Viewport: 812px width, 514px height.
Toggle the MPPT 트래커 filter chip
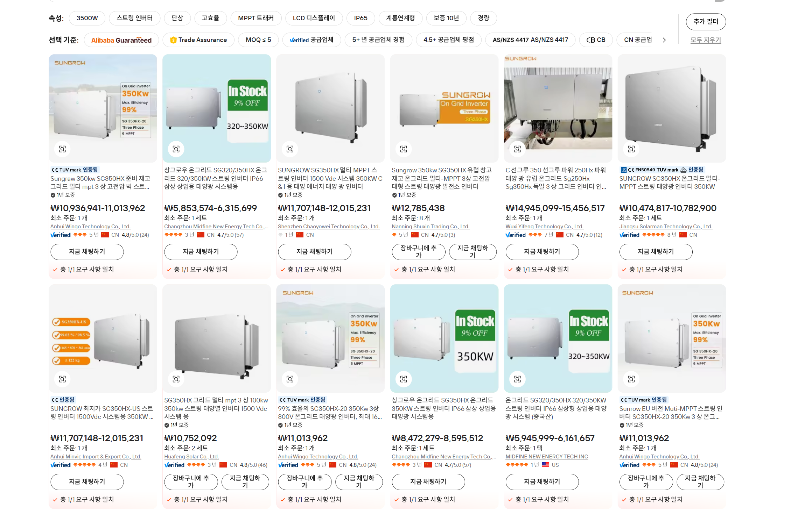tap(256, 18)
